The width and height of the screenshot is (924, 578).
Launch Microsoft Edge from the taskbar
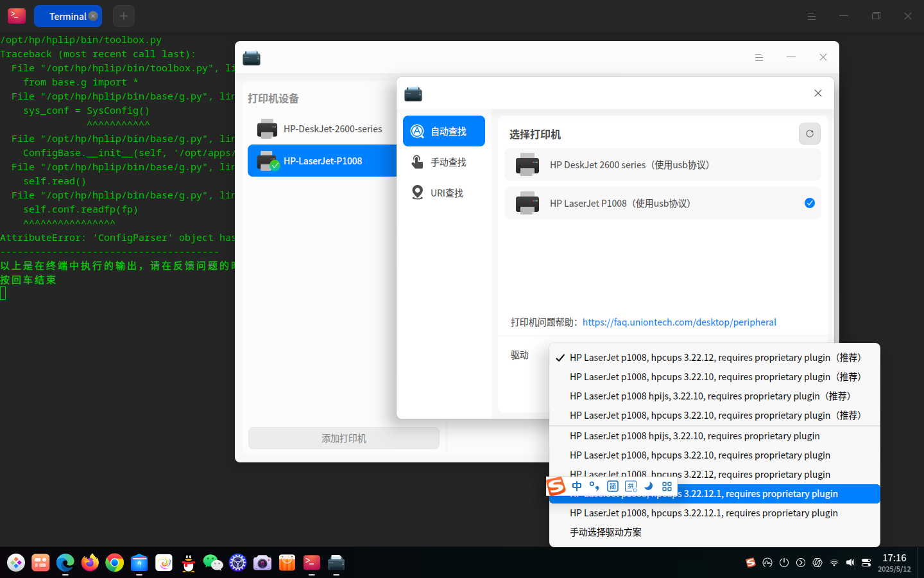click(65, 563)
